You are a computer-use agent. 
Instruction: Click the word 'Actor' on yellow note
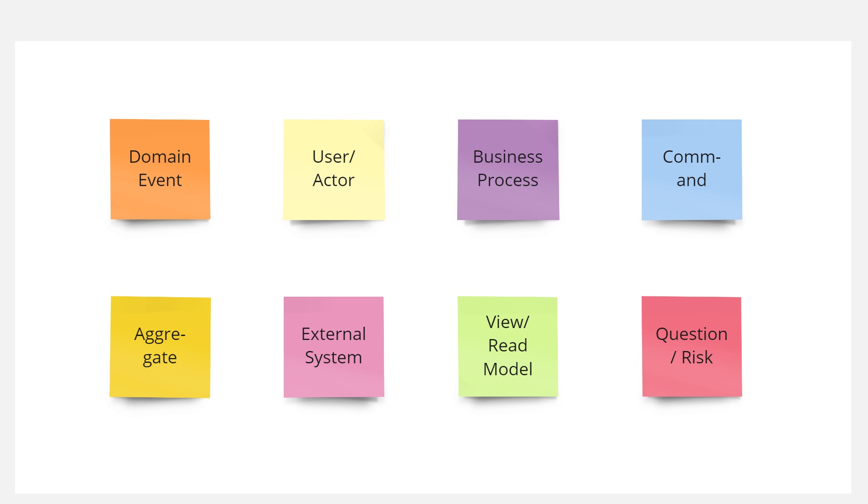334,180
